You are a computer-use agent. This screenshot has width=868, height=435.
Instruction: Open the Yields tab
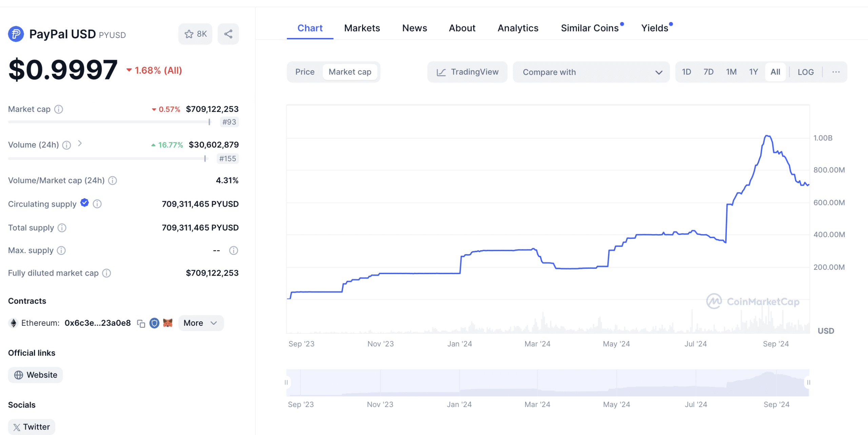tap(655, 28)
